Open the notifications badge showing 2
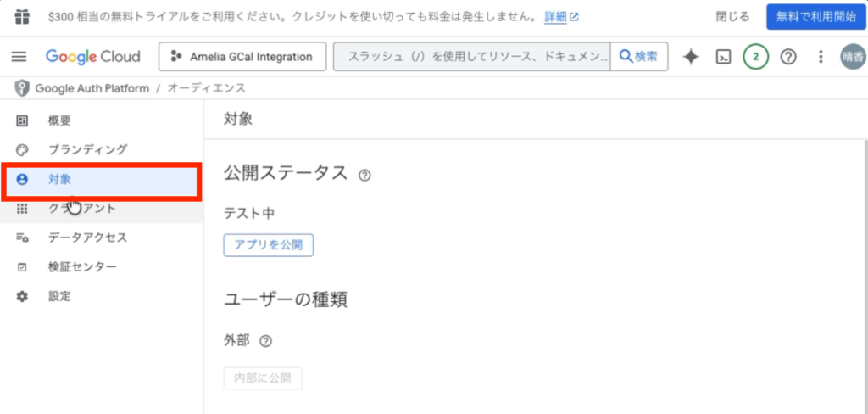Image resolution: width=868 pixels, height=414 pixels. [755, 57]
